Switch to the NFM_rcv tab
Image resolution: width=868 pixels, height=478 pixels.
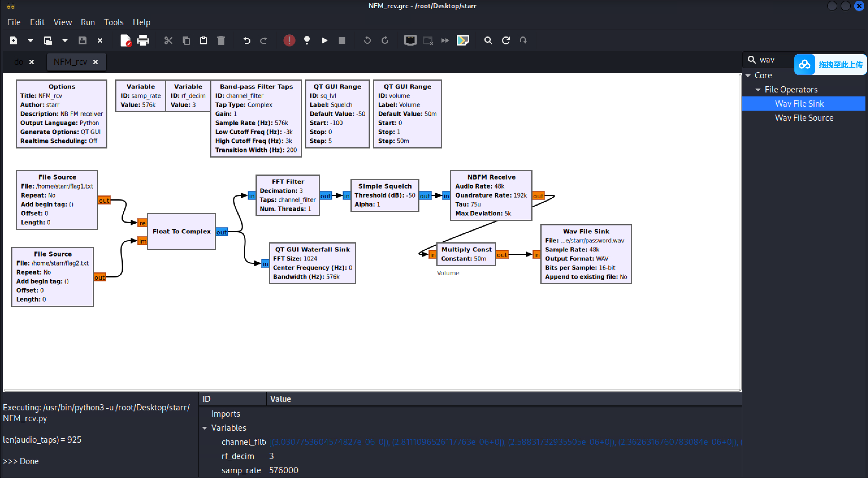point(70,62)
